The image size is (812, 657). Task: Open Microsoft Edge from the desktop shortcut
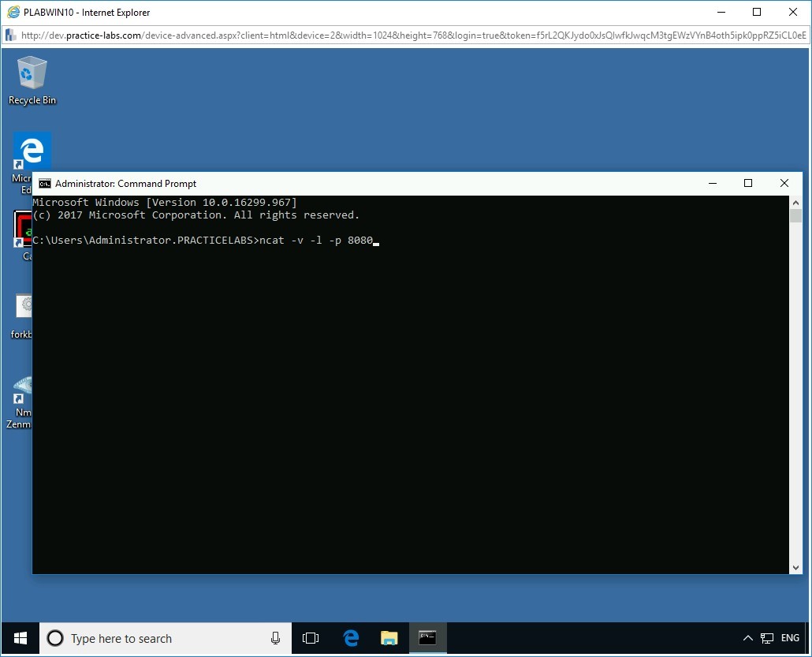31,150
